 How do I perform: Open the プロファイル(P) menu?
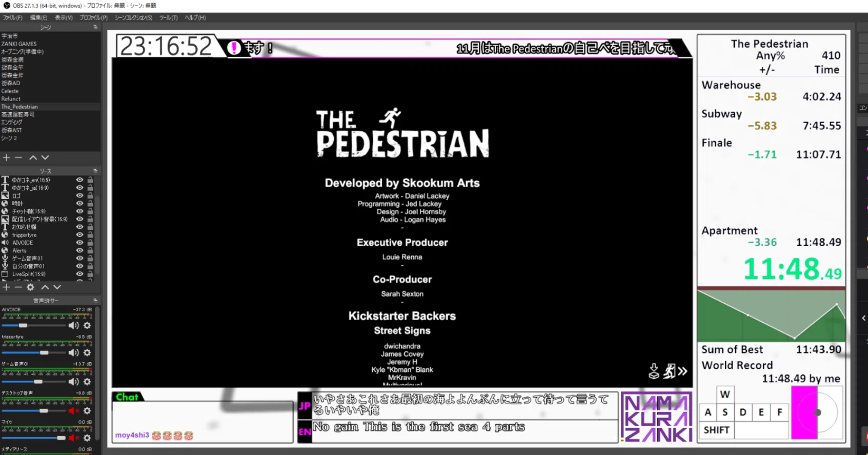tap(93, 17)
